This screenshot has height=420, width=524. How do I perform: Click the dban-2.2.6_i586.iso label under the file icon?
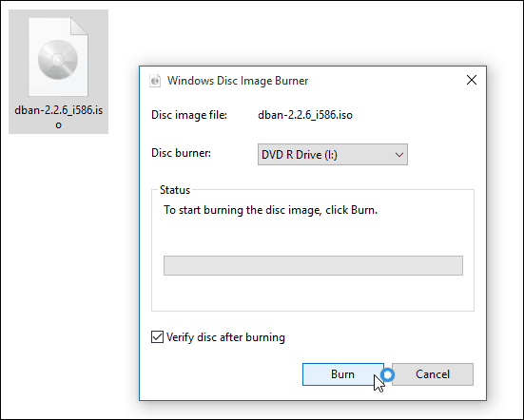58,117
